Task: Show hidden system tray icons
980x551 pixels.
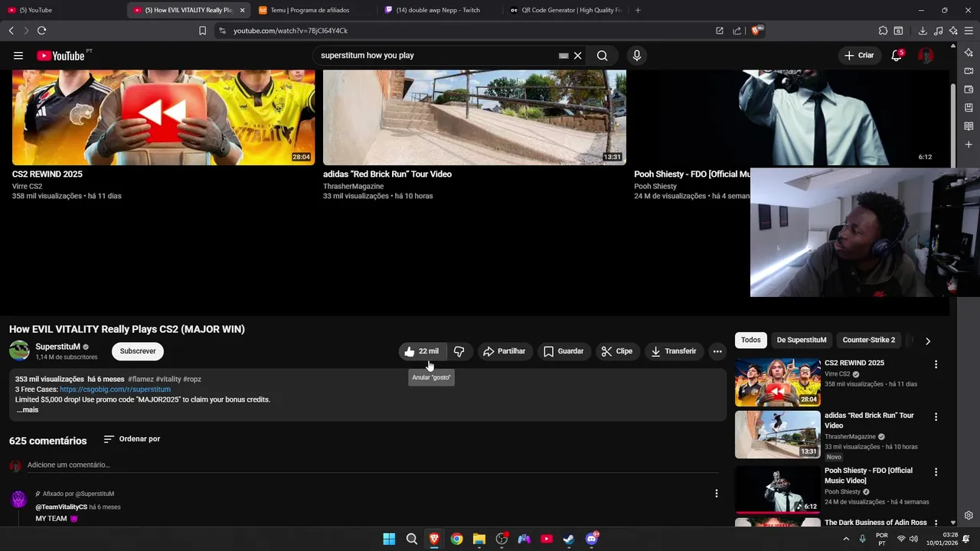Action: point(846,539)
